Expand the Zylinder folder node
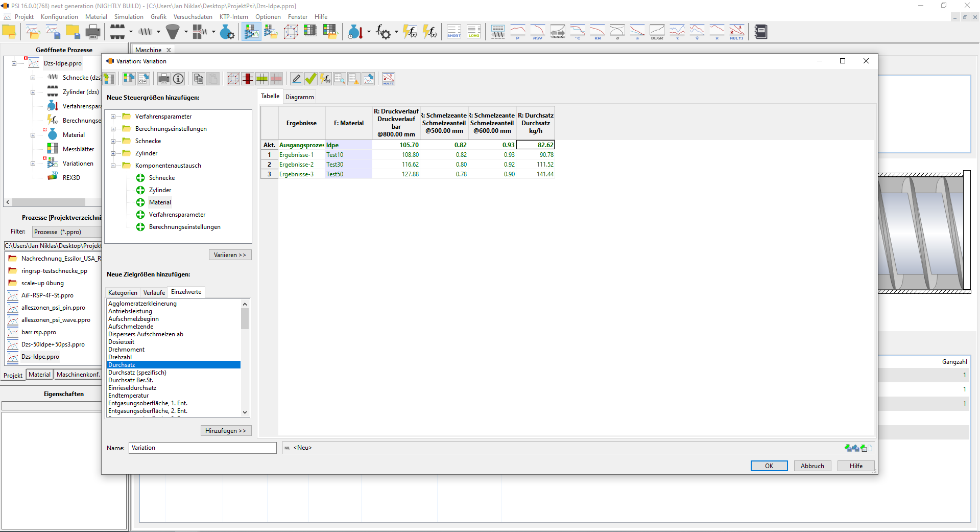 (113, 153)
